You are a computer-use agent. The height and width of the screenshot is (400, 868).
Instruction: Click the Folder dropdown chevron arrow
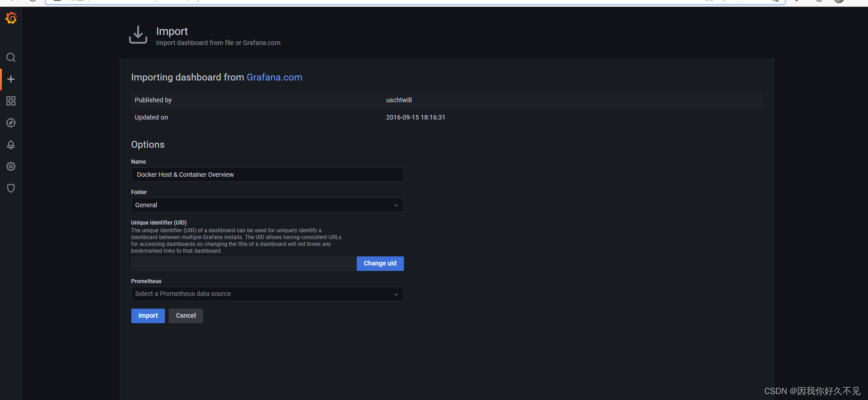click(x=396, y=205)
